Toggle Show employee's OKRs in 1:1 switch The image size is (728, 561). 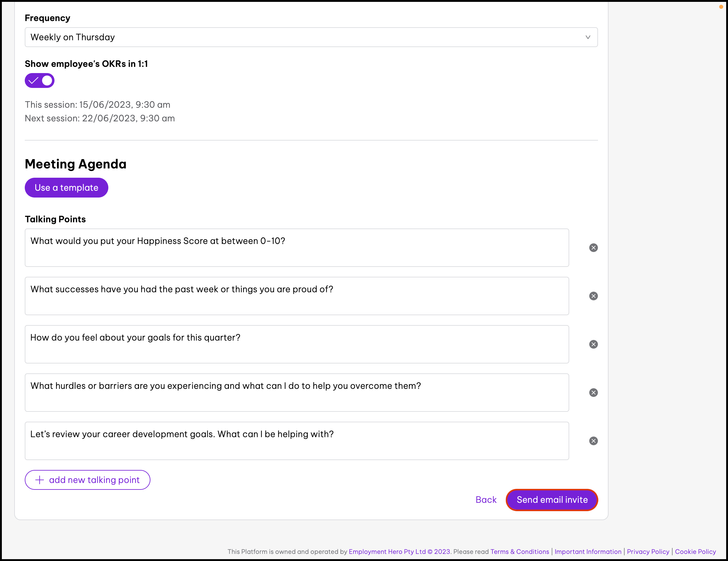point(40,81)
